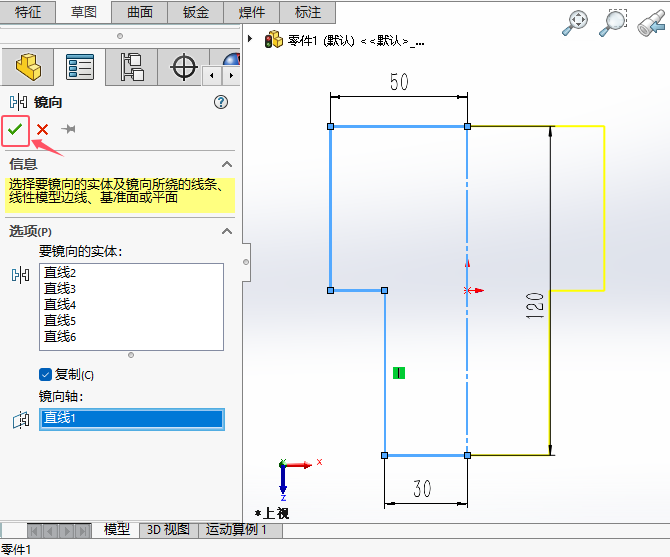Click the yellow mirrored preview line
Image resolution: width=670 pixels, height=557 pixels.
tap(604, 208)
